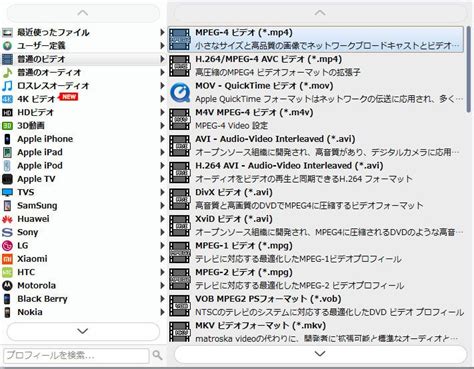Click the BlackBerry phone icon
The width and height of the screenshot is (474, 369).
7,299
